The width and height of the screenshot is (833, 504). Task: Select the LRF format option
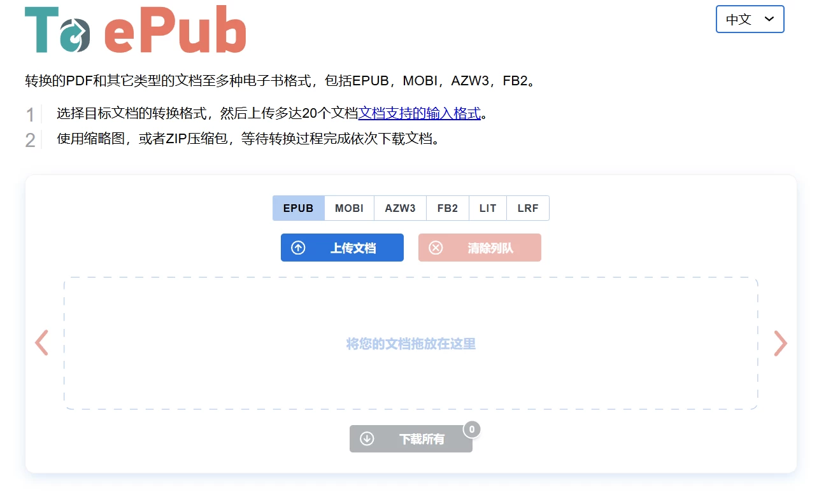coord(527,208)
